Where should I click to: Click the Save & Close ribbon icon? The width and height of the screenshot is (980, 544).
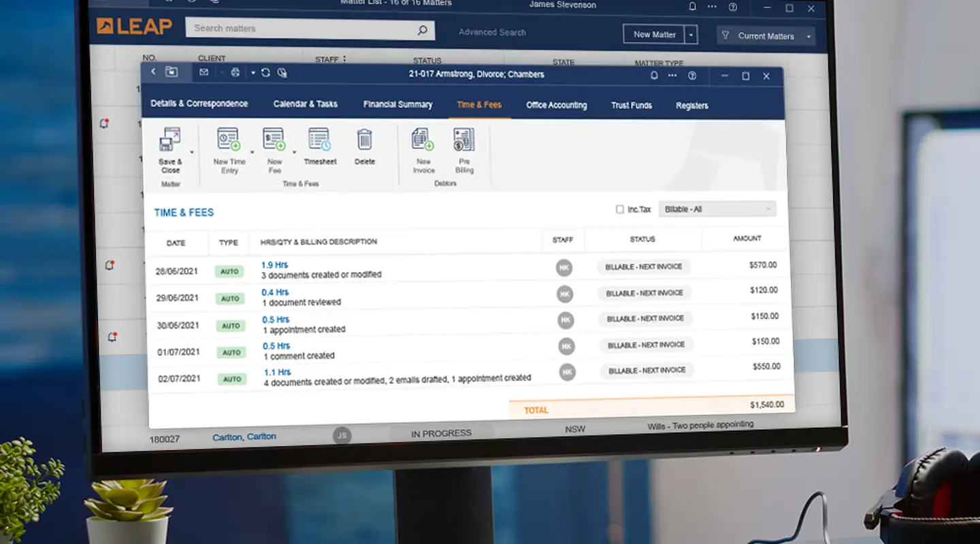click(170, 141)
